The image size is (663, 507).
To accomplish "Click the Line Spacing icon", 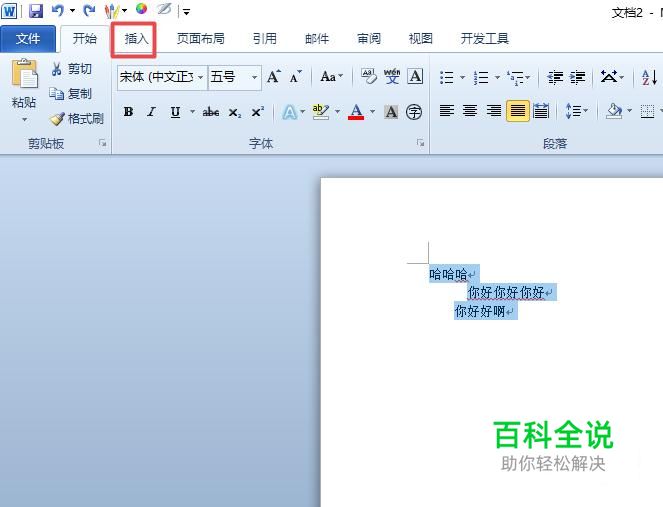I will tap(573, 112).
